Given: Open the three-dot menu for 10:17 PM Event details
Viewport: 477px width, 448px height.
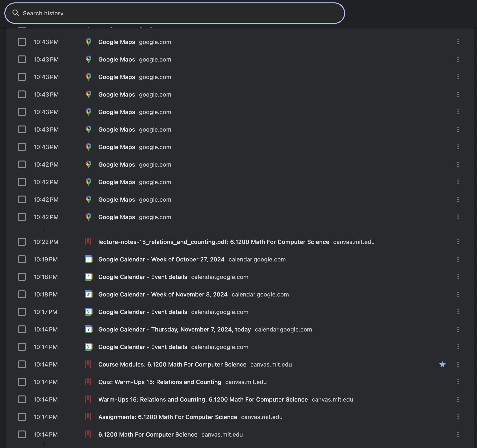Looking at the screenshot, I should [x=458, y=312].
